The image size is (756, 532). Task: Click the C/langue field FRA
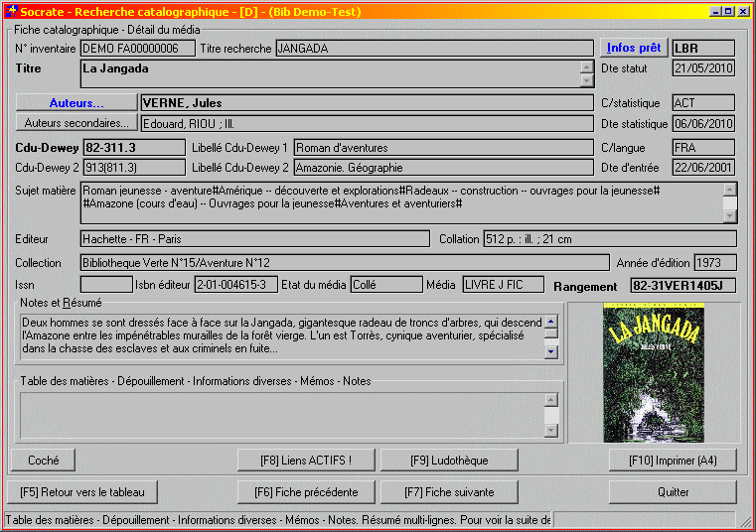(703, 148)
